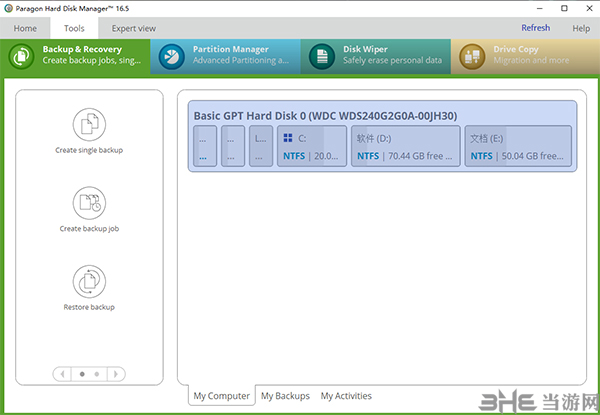This screenshot has height=415, width=600.
Task: Select the C: NTFS partition
Action: tap(312, 146)
